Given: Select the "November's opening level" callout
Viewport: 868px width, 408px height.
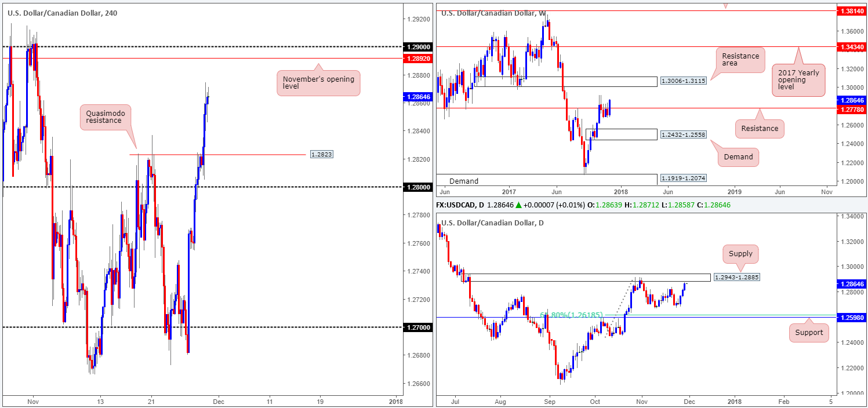Looking at the screenshot, I should [318, 83].
